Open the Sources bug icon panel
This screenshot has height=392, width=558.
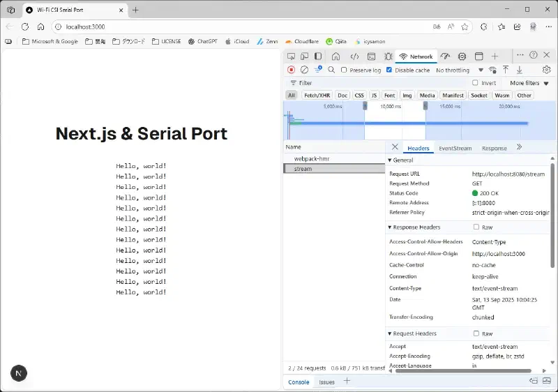[389, 56]
